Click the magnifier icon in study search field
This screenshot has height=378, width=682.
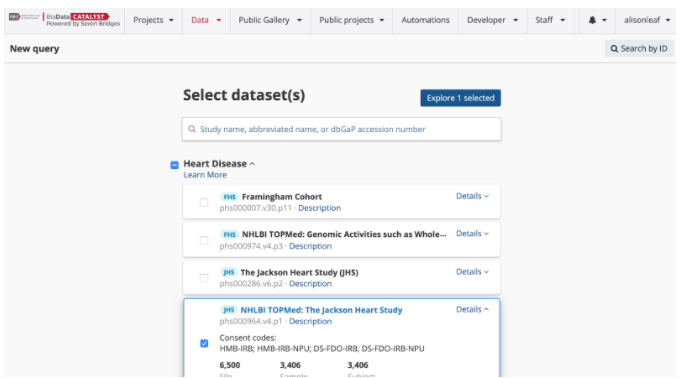192,129
